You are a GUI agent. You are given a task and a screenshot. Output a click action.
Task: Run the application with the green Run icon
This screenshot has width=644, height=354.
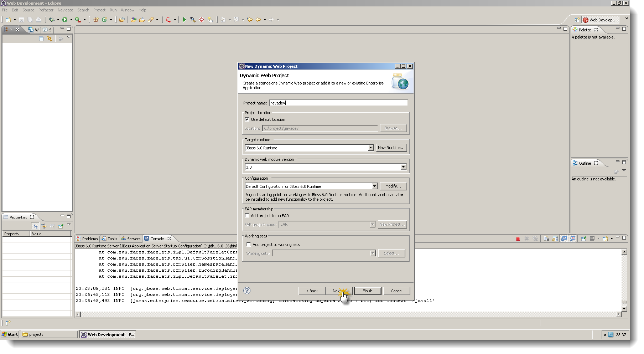(x=65, y=20)
